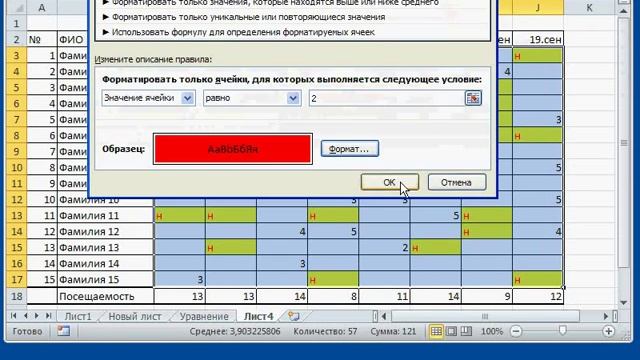This screenshot has height=360, width=640.
Task: Open the 'Новый лист' sheet tab
Action: coord(135,316)
